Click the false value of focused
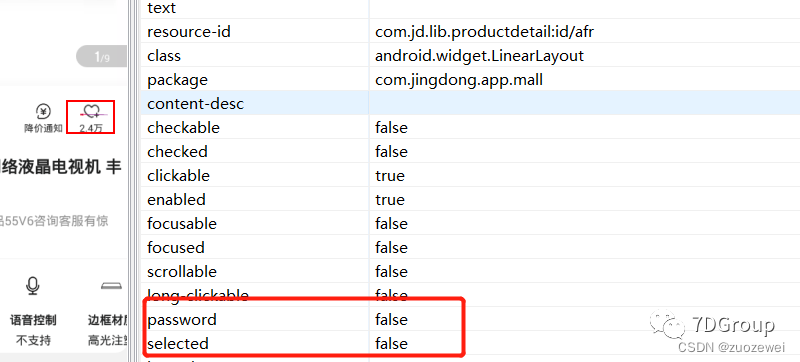This screenshot has height=362, width=800. (391, 248)
